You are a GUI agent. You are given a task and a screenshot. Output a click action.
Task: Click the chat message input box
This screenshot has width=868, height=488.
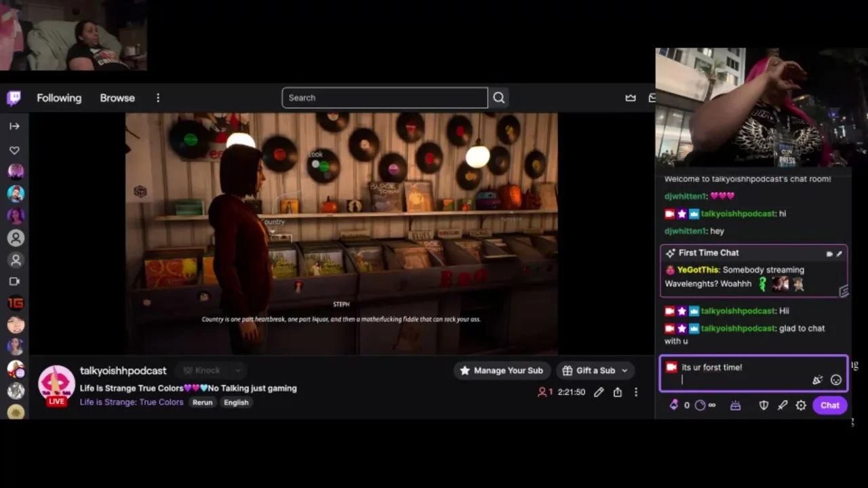[753, 373]
